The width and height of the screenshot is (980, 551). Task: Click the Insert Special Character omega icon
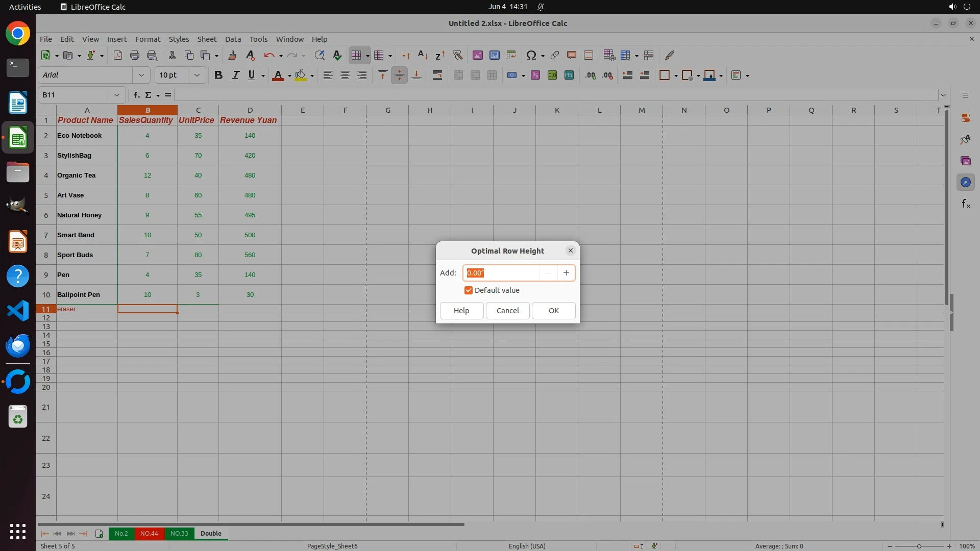tap(531, 55)
